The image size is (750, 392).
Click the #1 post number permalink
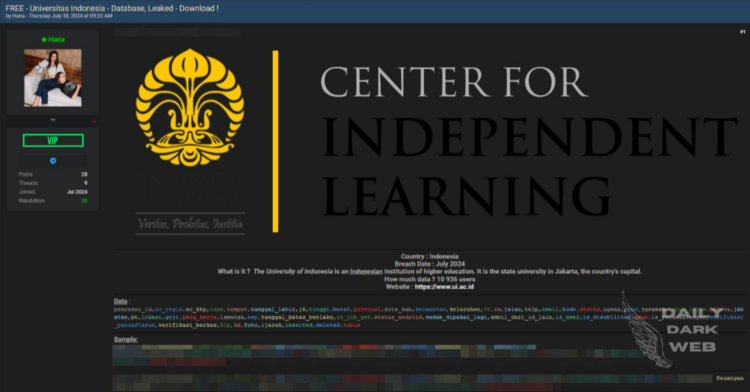click(x=742, y=32)
